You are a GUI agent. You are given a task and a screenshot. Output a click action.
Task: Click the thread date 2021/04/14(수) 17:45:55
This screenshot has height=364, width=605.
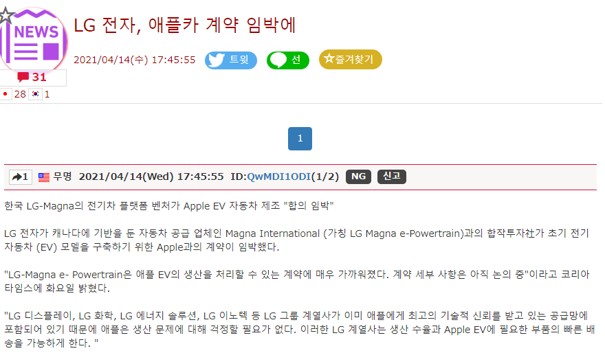tap(134, 60)
